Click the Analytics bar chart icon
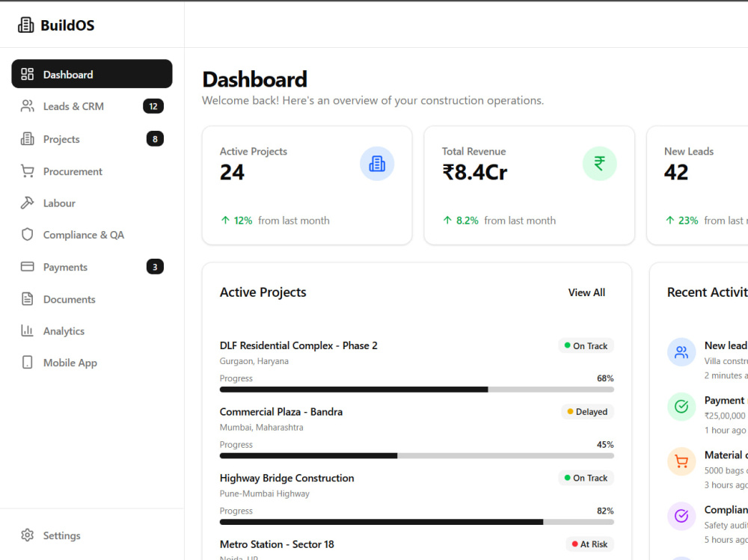The height and width of the screenshot is (560, 748). (27, 330)
